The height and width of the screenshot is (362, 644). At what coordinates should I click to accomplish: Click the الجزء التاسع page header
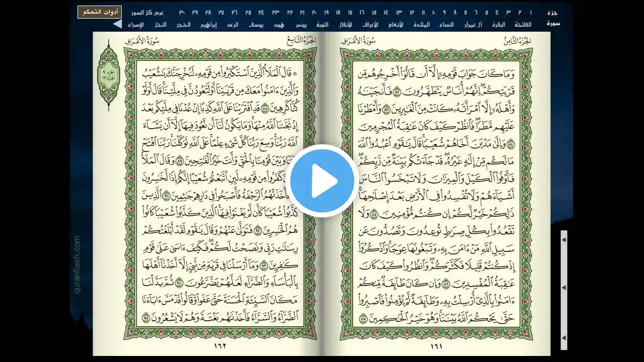302,40
